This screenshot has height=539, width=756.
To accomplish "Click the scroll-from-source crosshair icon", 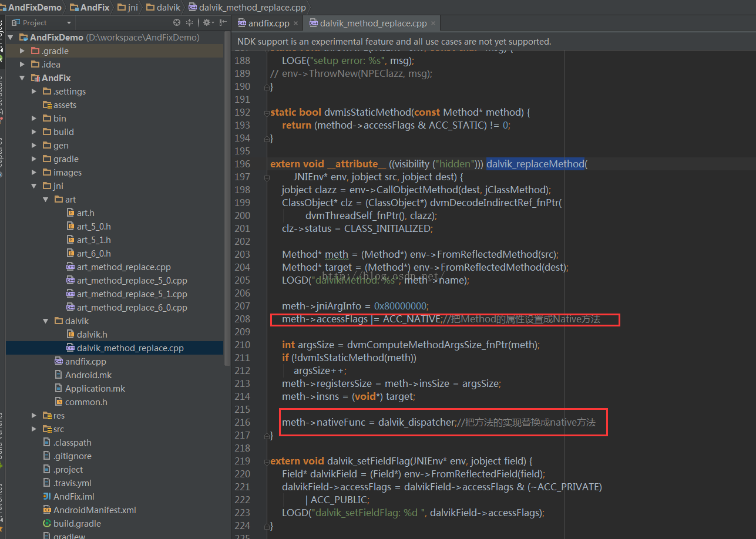I will coord(177,22).
